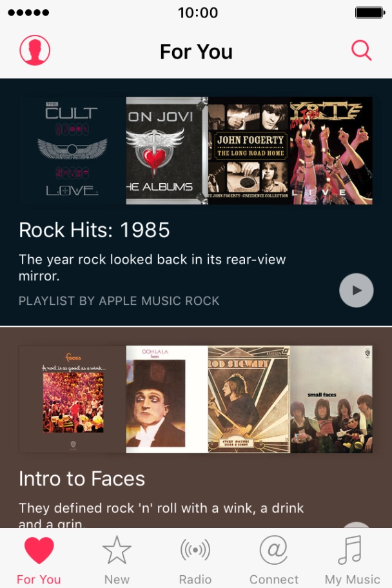Switch to the New star tab

click(117, 560)
